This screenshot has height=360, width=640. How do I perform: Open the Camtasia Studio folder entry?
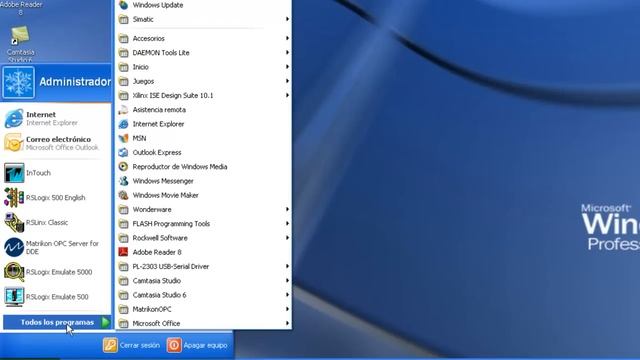tap(203, 281)
